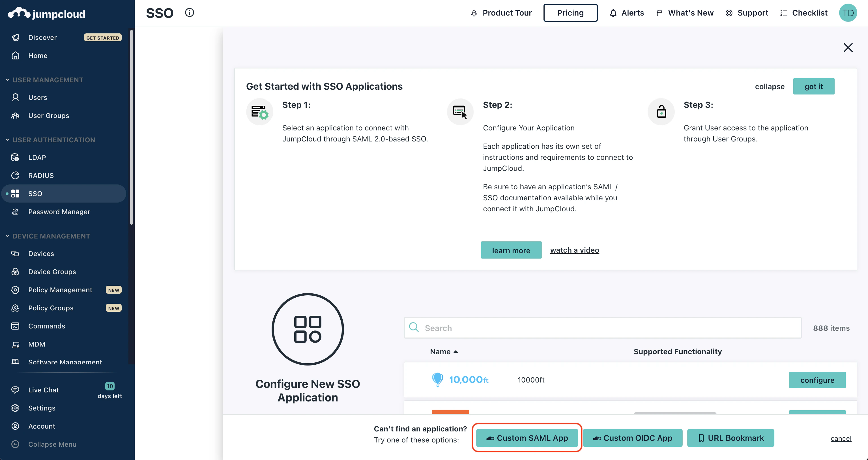
Task: Open the watch a video link
Action: pos(575,250)
